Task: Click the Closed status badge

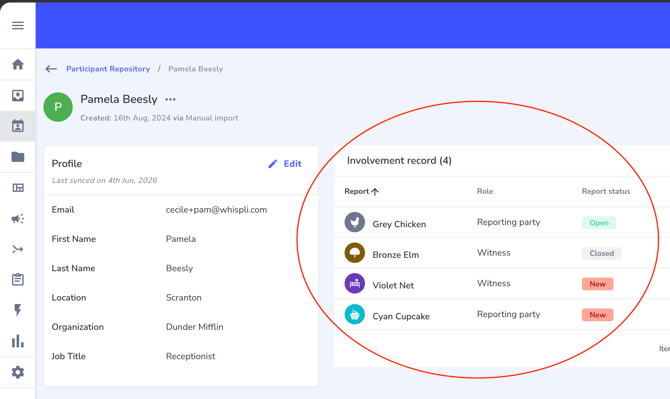Action: [x=602, y=253]
